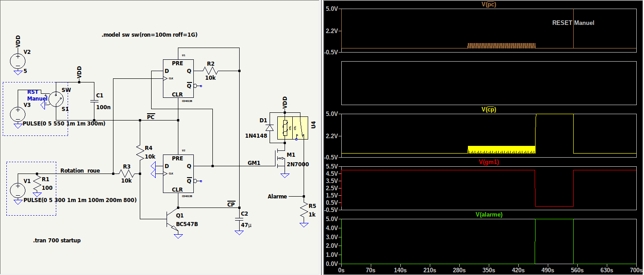Viewport: 644px width, 275px height.
Task: Click the 5 value under V2 source
Action: click(x=25, y=71)
